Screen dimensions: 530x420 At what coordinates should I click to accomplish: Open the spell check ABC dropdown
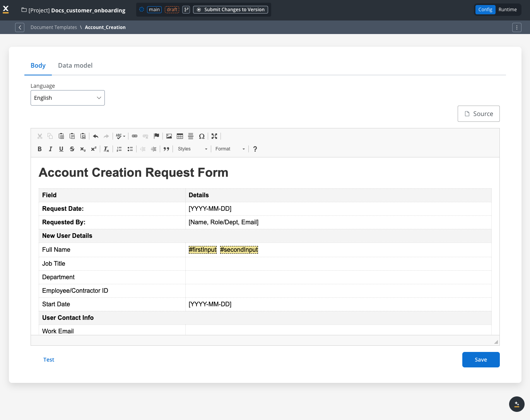pyautogui.click(x=121, y=136)
